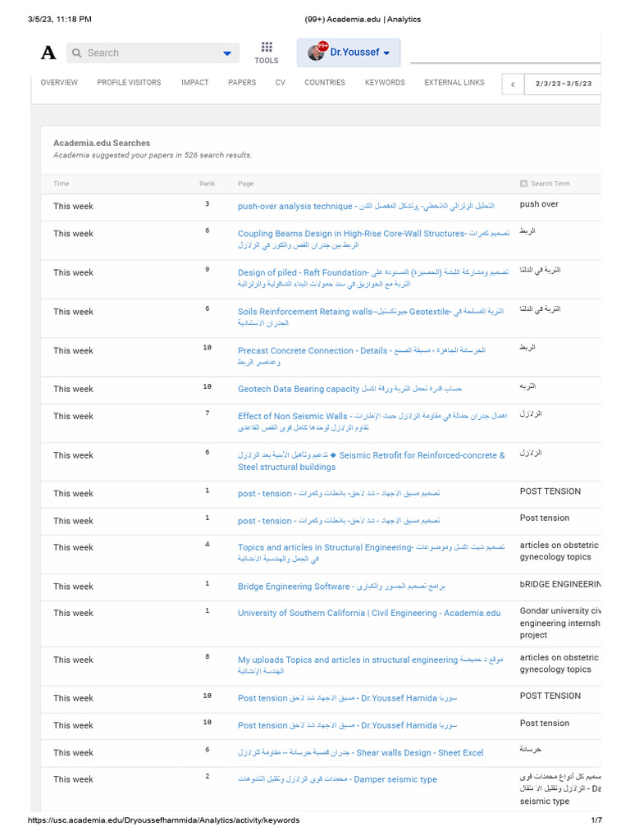Open the Keywords tab
This screenshot has width=630, height=840.
[x=385, y=83]
